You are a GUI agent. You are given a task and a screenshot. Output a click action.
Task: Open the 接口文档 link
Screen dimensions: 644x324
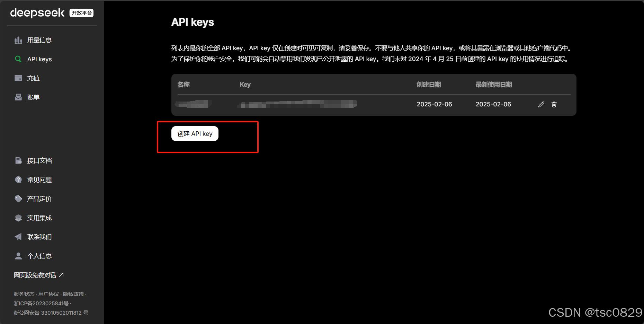coord(39,161)
